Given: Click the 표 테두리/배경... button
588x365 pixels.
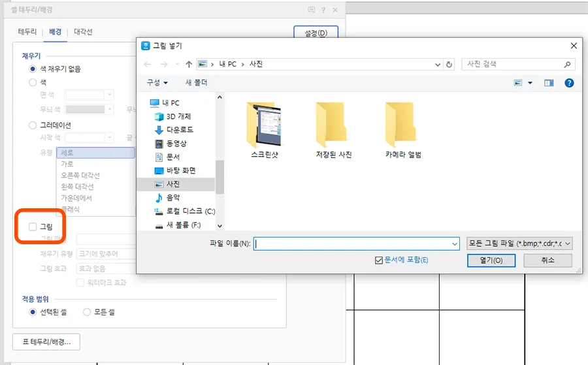Looking at the screenshot, I should (46, 341).
